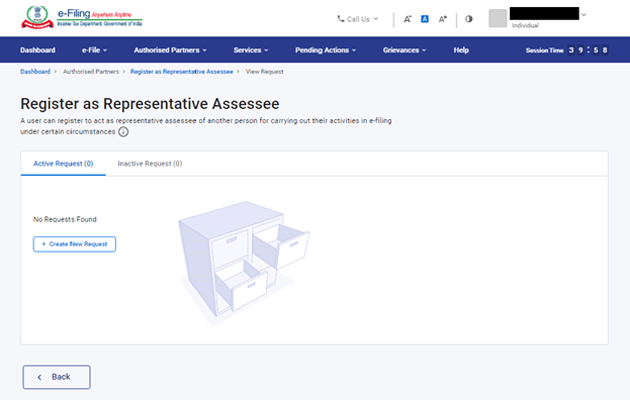Viewport: 630px width, 400px height.
Task: Open the e-File menu
Action: coord(95,49)
